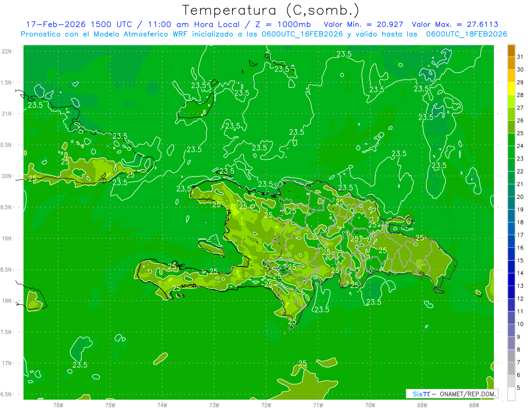Click the "27" color scale value

point(520,108)
